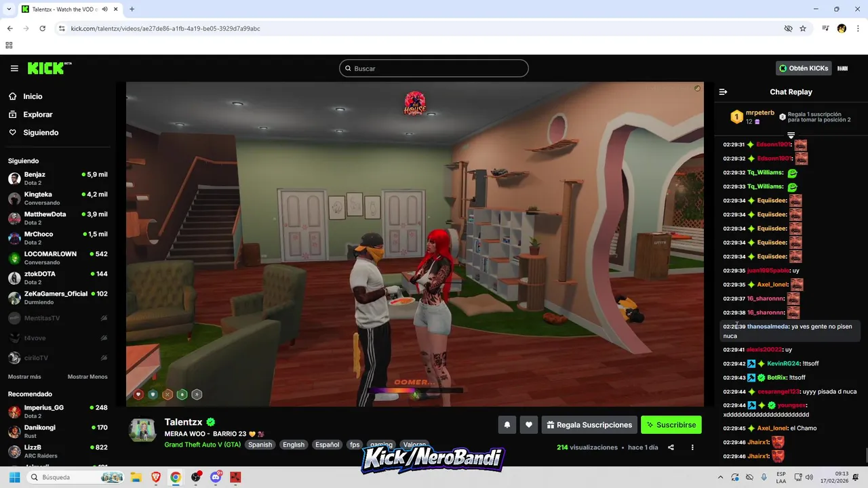Open LOCOMARLOWN channel in sidebar

click(58, 258)
